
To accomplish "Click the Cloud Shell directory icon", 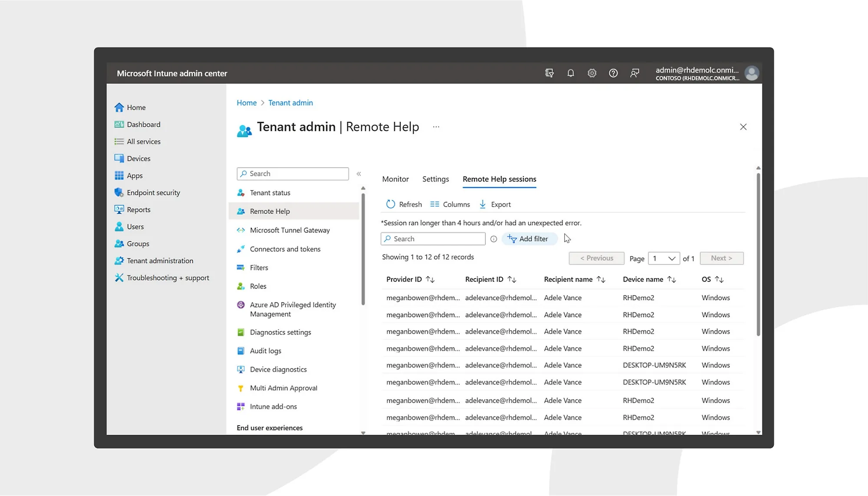I will (x=549, y=73).
